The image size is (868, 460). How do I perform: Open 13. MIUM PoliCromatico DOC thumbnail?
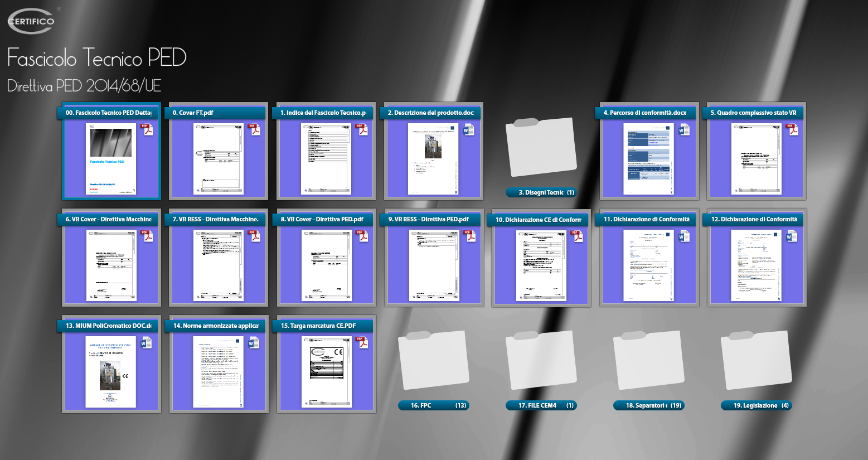pos(111,372)
